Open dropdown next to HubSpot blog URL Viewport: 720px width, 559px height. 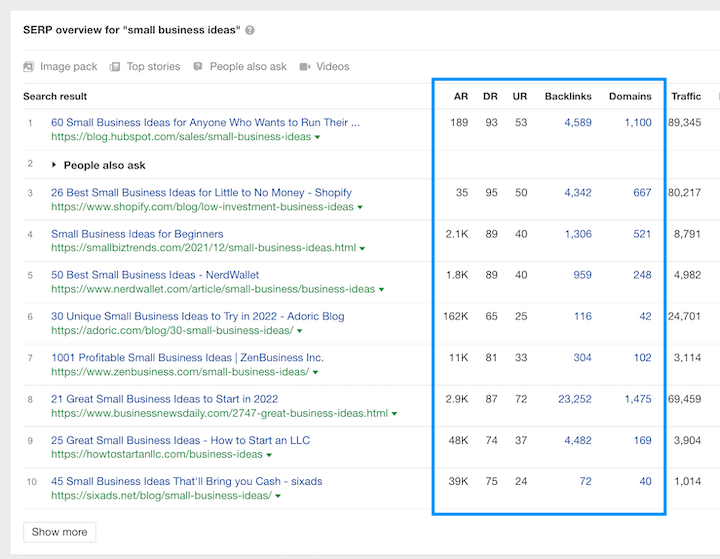(x=317, y=137)
